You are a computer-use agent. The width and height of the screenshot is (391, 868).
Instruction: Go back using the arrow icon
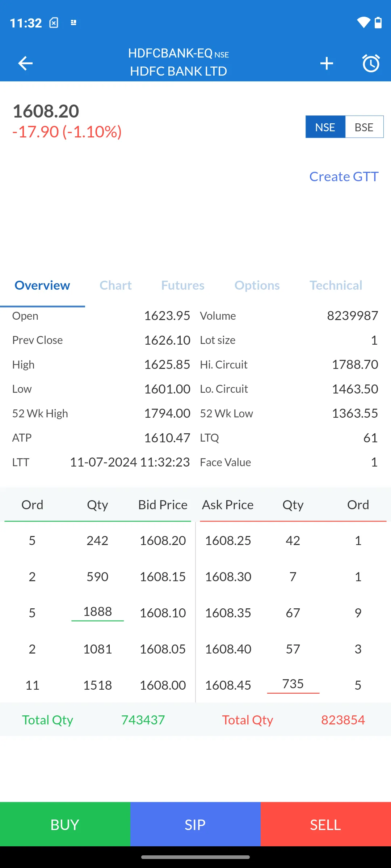25,63
